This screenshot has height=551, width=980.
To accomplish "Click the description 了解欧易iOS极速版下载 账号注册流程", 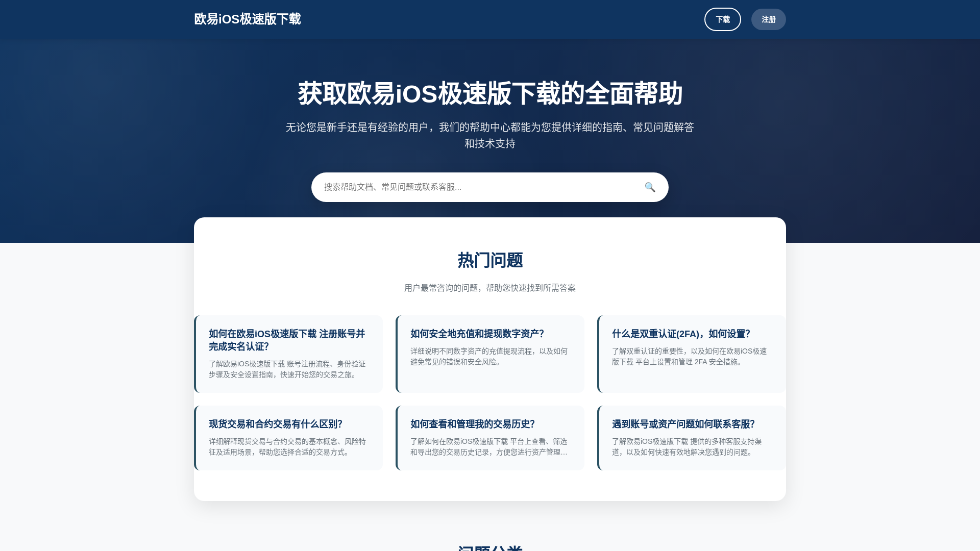I will click(x=287, y=369).
